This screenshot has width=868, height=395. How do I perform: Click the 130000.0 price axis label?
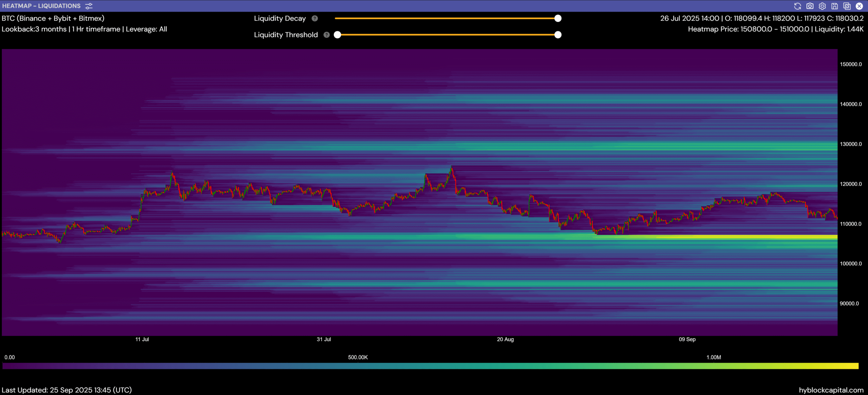coord(850,144)
